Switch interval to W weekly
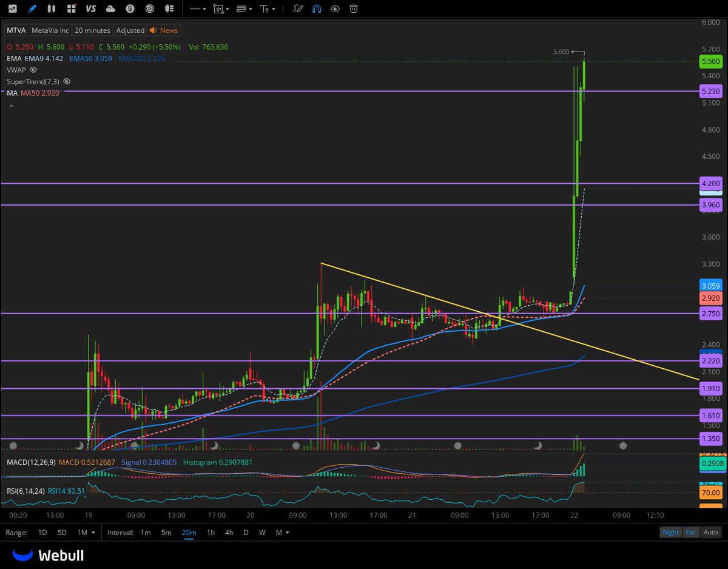 tap(262, 533)
